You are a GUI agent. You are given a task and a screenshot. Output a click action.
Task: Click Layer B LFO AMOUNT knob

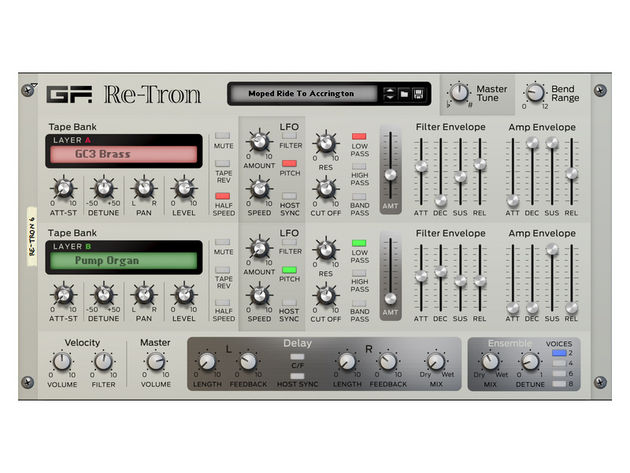click(259, 248)
